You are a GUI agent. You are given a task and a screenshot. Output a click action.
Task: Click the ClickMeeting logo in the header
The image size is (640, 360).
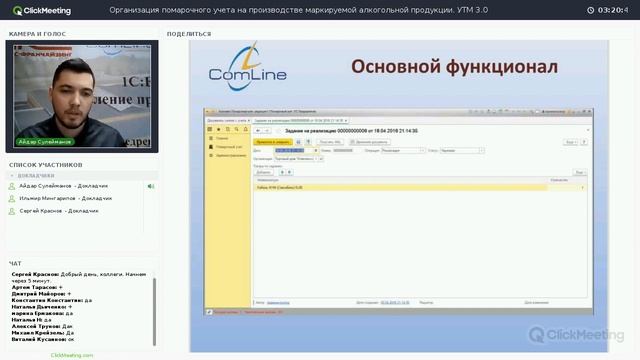pyautogui.click(x=42, y=11)
